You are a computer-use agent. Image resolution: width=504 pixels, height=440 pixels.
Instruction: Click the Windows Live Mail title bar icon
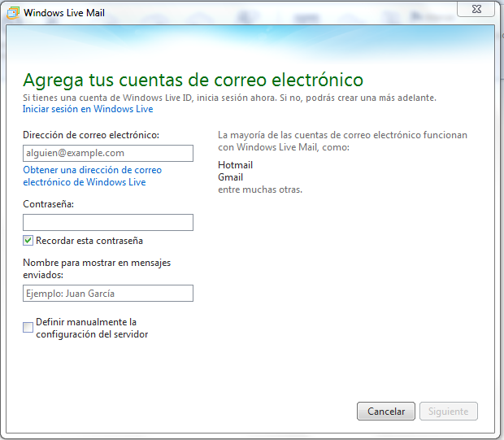[13, 13]
